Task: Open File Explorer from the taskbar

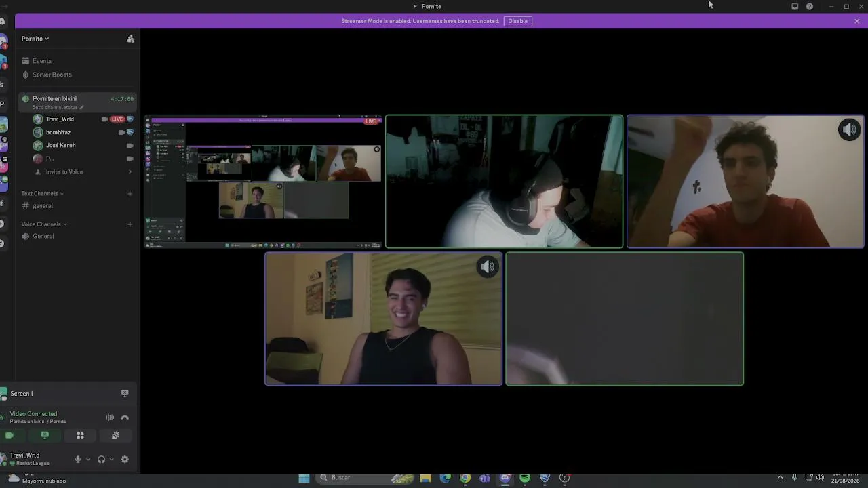Action: tap(425, 478)
